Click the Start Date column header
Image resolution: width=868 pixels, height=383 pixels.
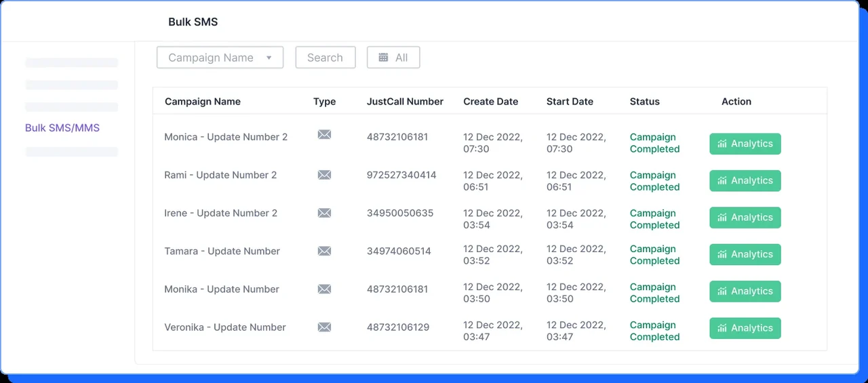click(x=570, y=102)
